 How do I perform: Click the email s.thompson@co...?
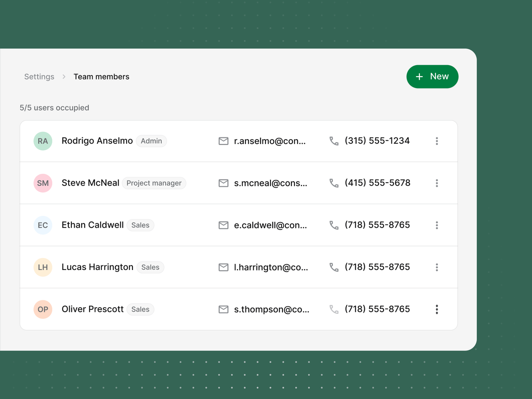point(272,309)
